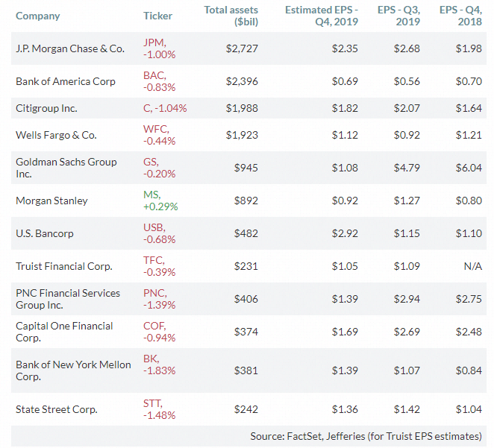Click the JPM ticker link
Screen dimensions: 494x448
(154, 42)
